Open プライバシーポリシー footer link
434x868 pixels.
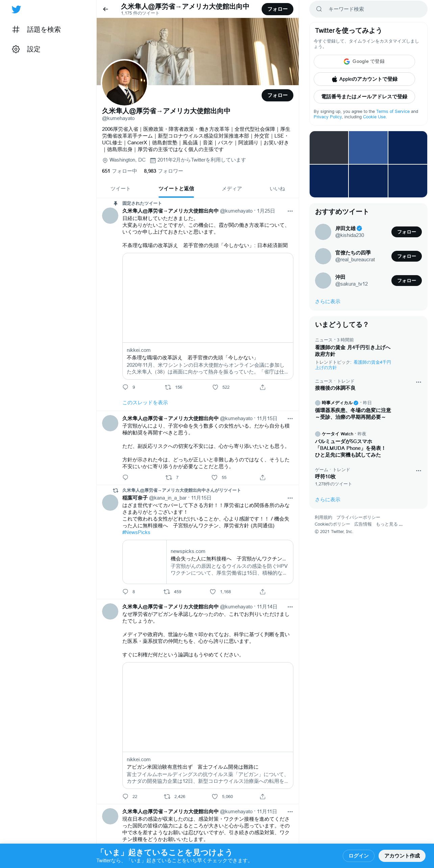(x=358, y=517)
